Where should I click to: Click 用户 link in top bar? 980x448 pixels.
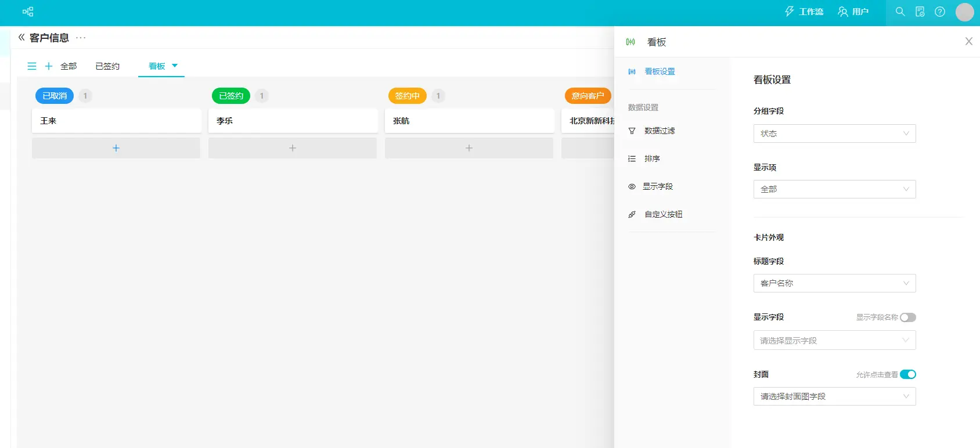click(x=860, y=12)
